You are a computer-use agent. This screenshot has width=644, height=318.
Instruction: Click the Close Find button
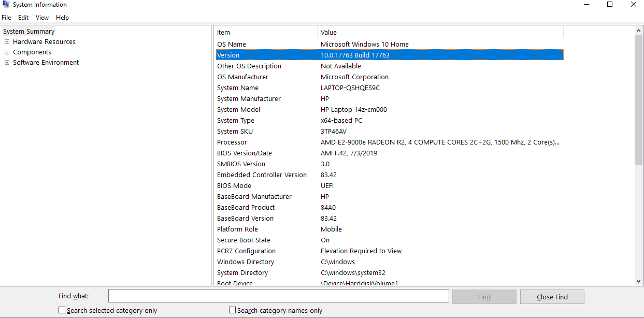[x=552, y=297]
